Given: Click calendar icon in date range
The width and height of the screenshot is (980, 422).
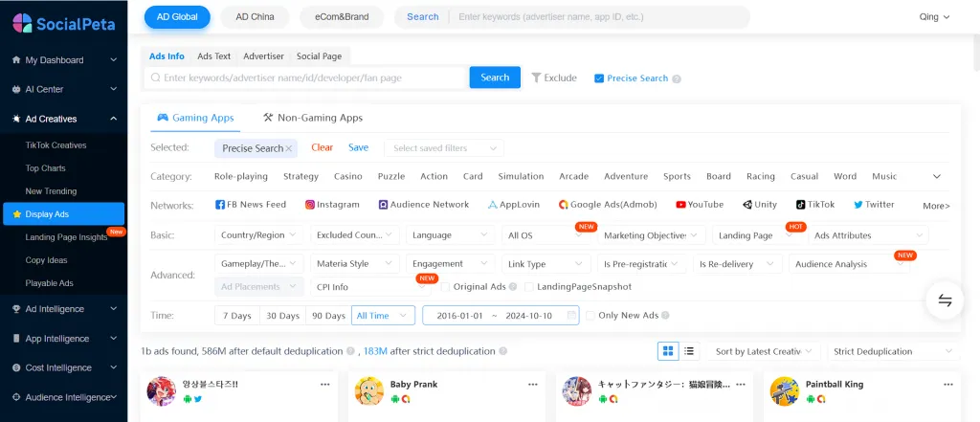Looking at the screenshot, I should pyautogui.click(x=571, y=316).
